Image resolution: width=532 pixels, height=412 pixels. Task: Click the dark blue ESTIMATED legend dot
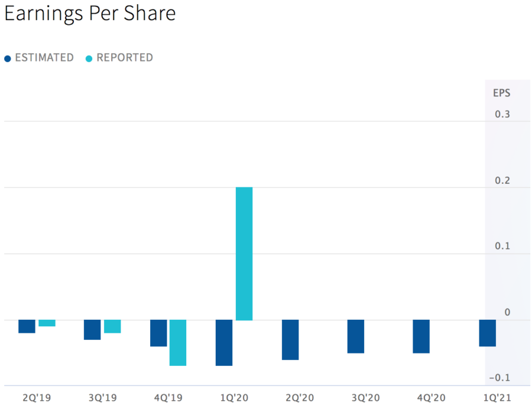tap(8, 59)
